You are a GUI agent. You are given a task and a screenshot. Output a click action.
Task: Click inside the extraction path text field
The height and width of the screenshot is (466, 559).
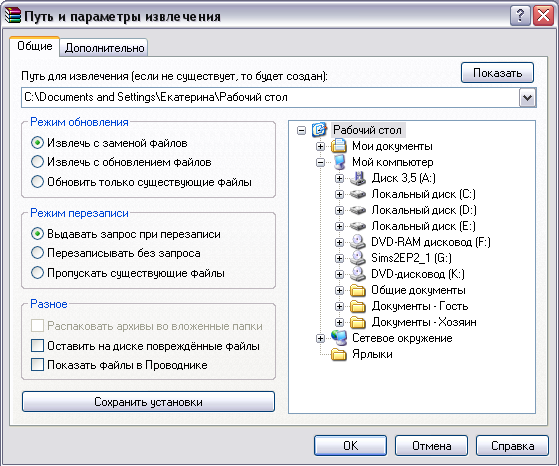coord(270,97)
